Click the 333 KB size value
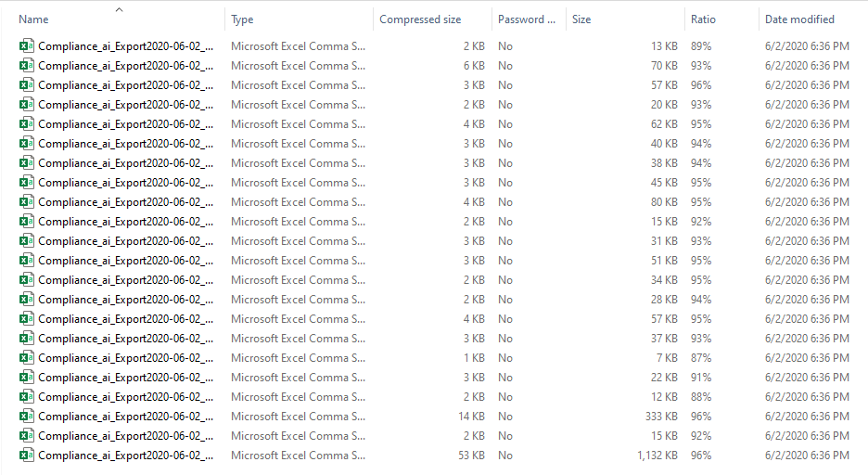This screenshot has height=475, width=868. pyautogui.click(x=661, y=417)
